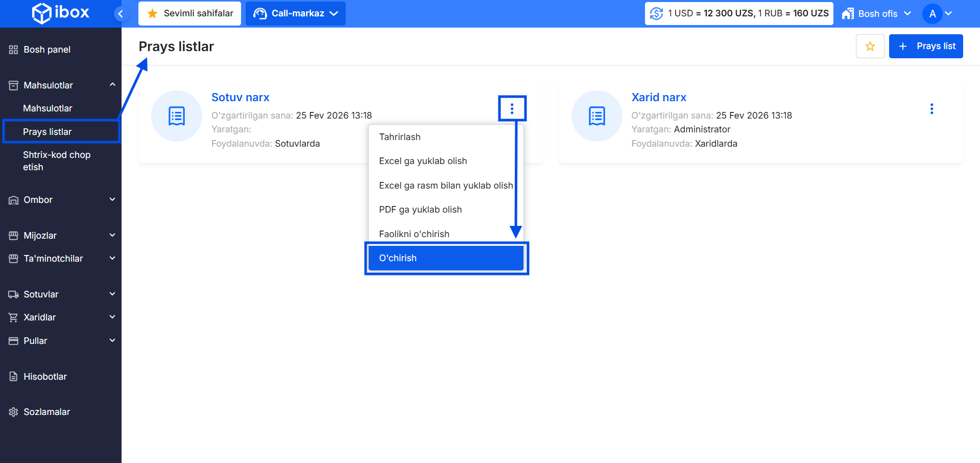Open the Bosh ofis branch dropdown

pyautogui.click(x=876, y=14)
